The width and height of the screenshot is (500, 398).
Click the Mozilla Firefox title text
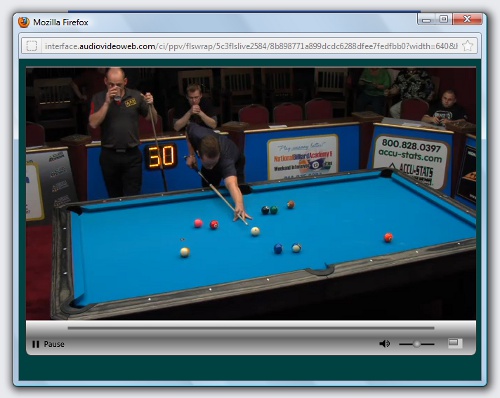pos(61,22)
